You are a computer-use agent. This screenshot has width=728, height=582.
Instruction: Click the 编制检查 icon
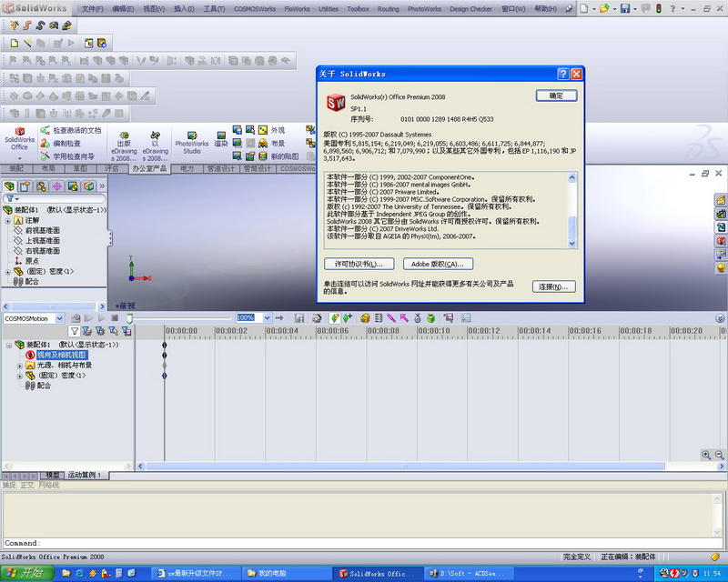45,144
